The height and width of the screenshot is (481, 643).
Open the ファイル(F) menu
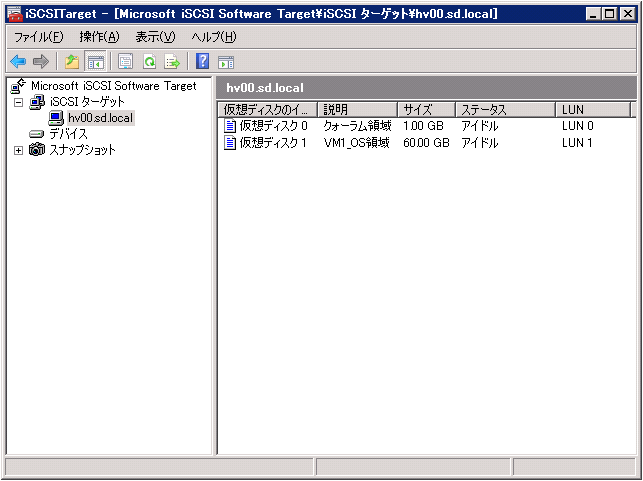coord(39,37)
